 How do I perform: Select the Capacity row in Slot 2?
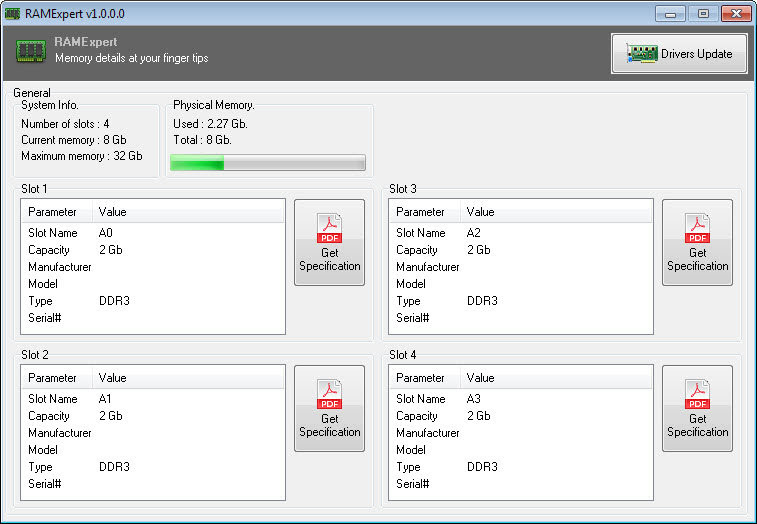153,416
